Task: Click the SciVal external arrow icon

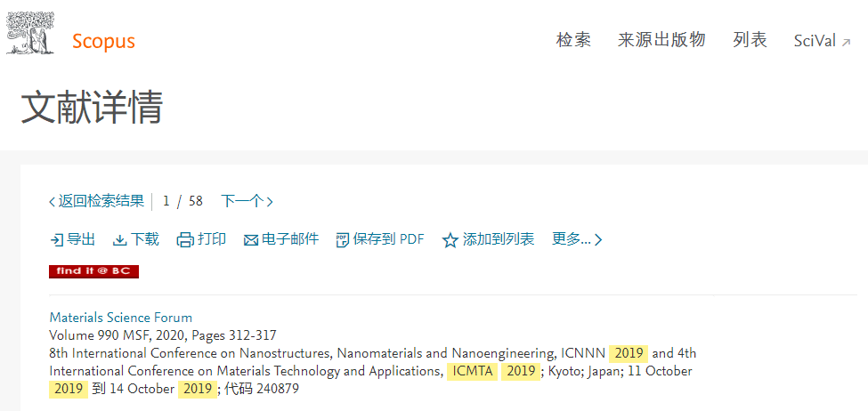Action: (846, 42)
